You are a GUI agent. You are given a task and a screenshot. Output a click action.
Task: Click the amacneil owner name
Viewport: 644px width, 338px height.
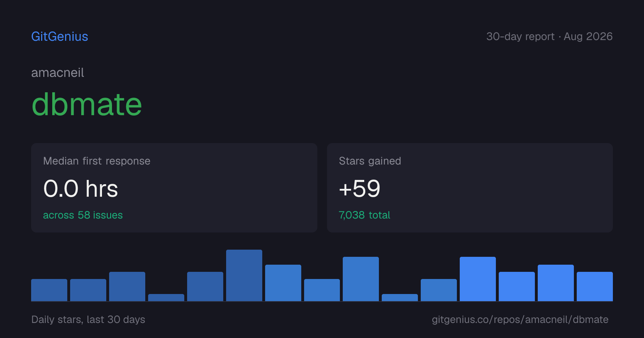(58, 73)
